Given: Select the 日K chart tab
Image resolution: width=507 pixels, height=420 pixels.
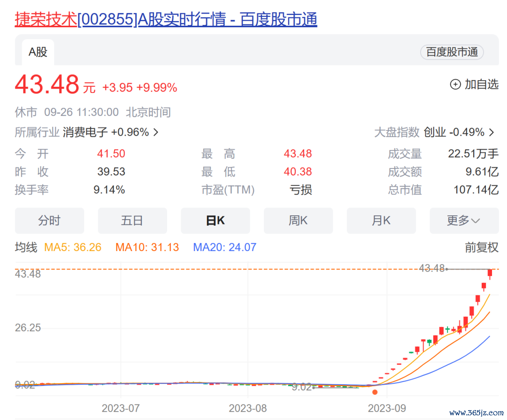Looking at the screenshot, I should [x=215, y=221].
